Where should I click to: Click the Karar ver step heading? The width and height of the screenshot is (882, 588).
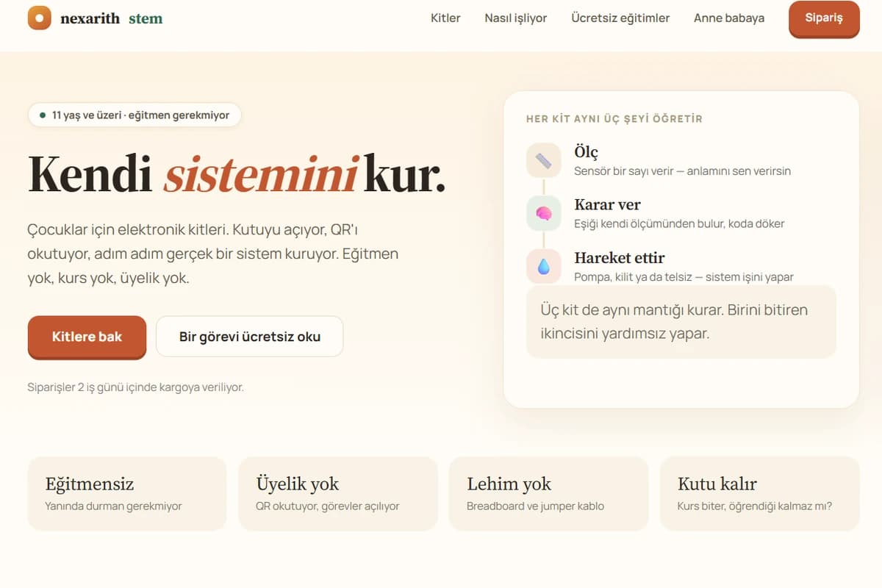point(607,204)
